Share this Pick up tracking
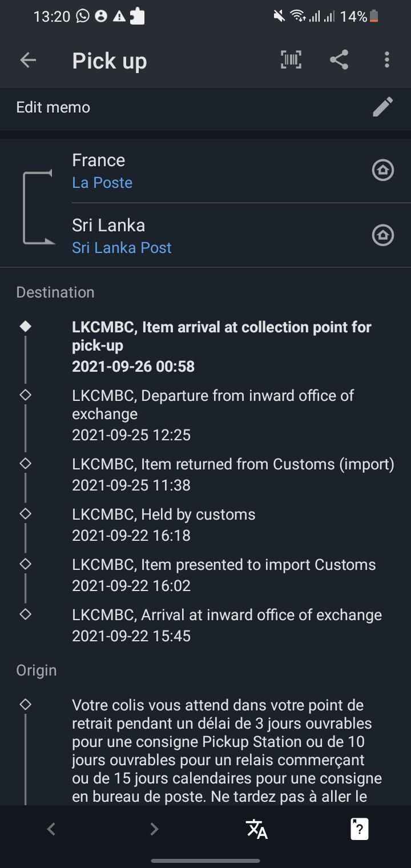Screen dimensions: 411x868 [x=339, y=60]
